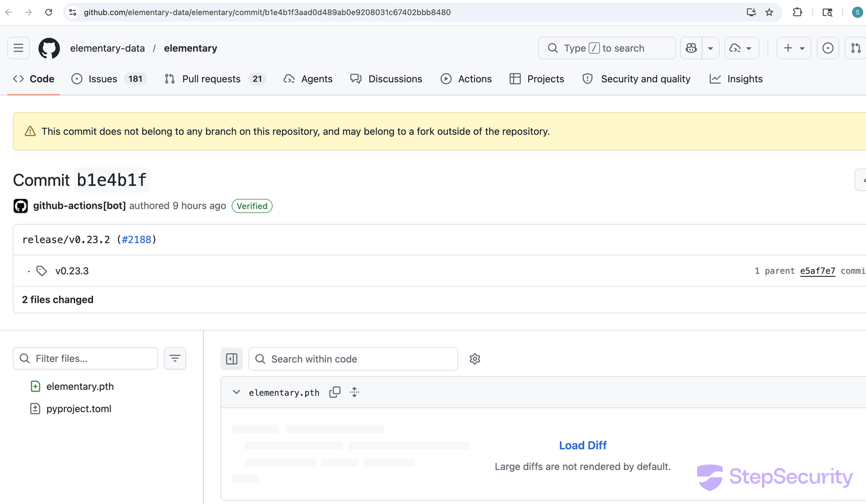Click the tag icon beside v0.23.3
The width and height of the screenshot is (866, 504).
tap(42, 271)
